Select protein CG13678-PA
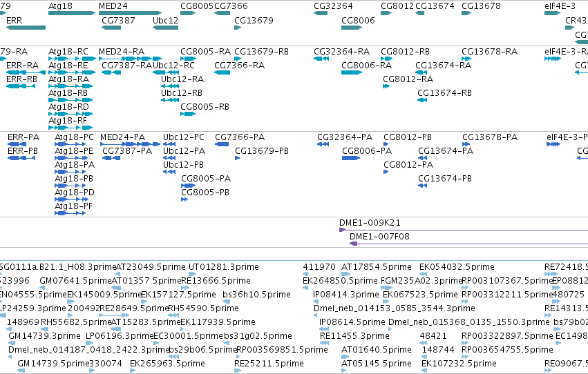Image resolution: width=588 pixels, height=374 pixels. click(490, 137)
